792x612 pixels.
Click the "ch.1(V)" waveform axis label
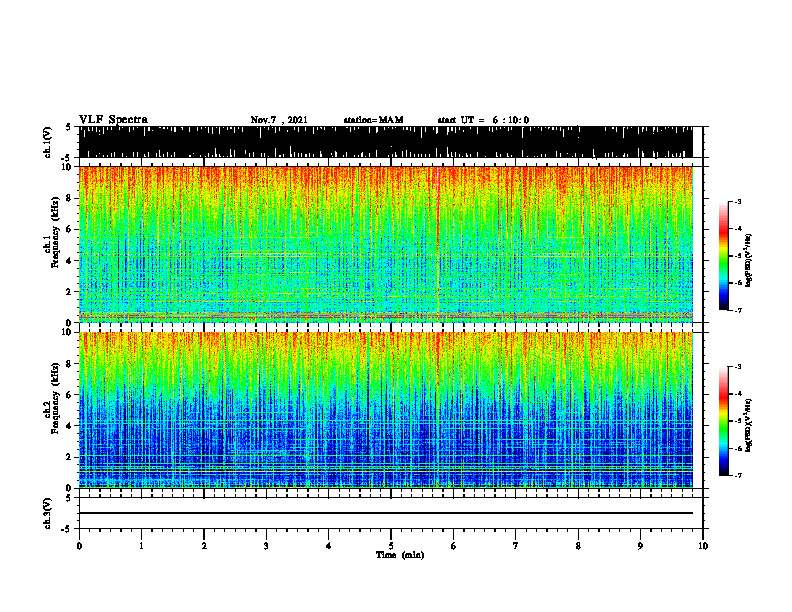click(x=48, y=142)
